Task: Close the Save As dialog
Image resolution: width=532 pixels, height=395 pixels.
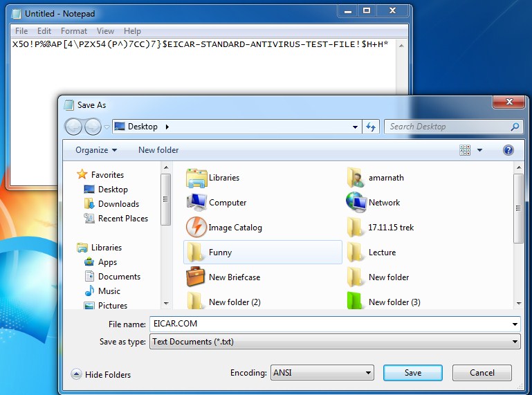Action: (x=509, y=102)
